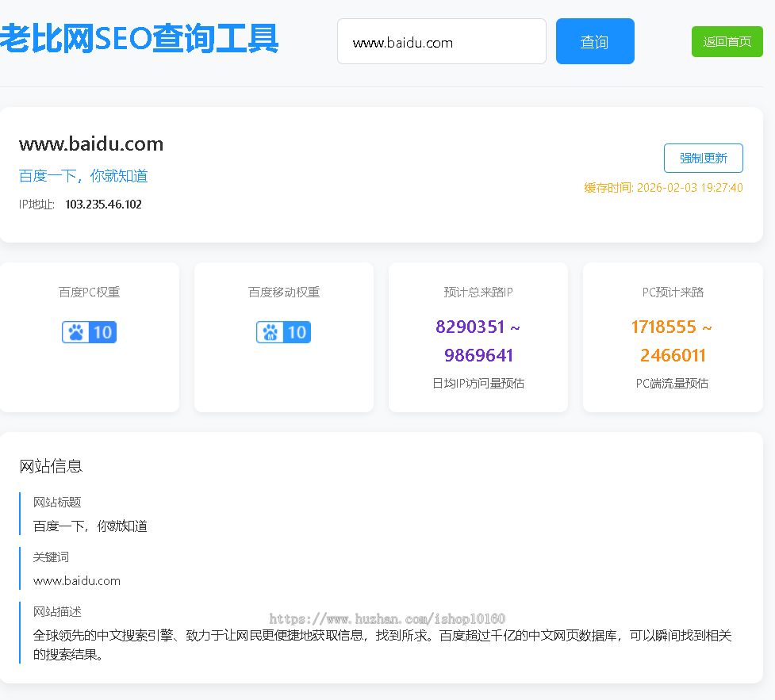Viewport: 775px width, 700px height.
Task: Select the site title value 百度一下，你就知道
Action: pyautogui.click(x=90, y=526)
